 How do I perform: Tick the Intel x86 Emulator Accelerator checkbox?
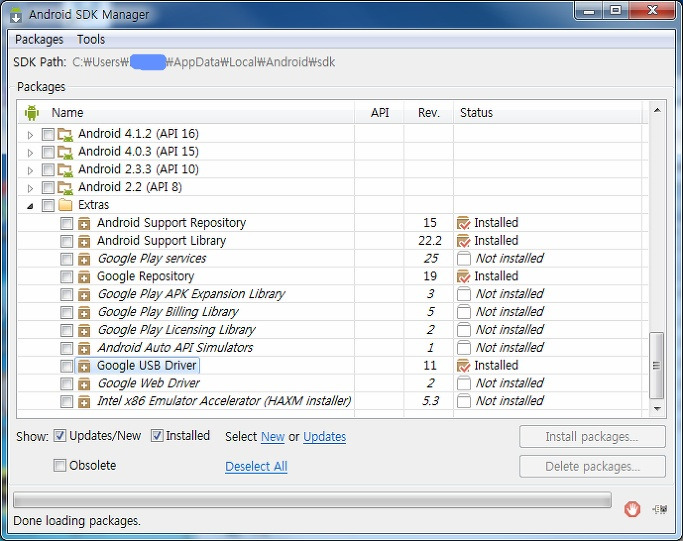pos(66,401)
